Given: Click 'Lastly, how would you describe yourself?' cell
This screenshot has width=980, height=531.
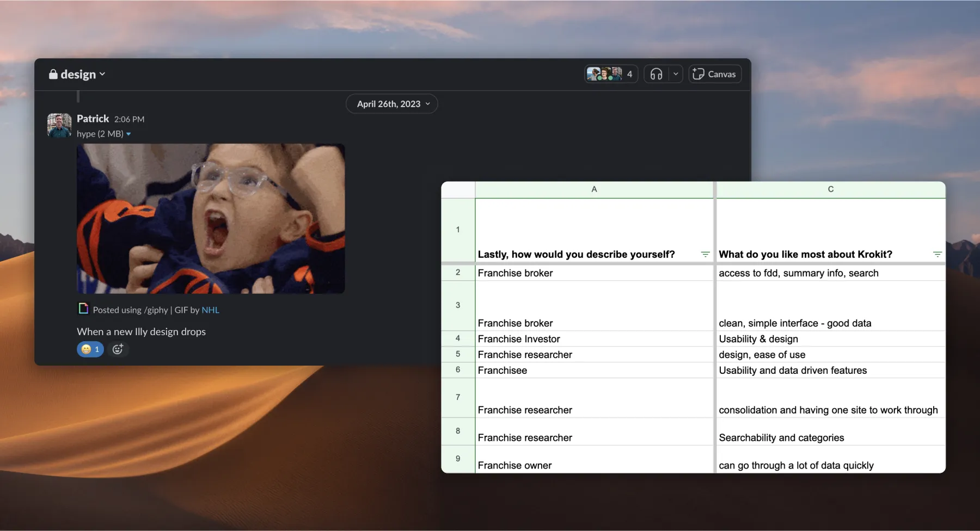Looking at the screenshot, I should point(594,231).
